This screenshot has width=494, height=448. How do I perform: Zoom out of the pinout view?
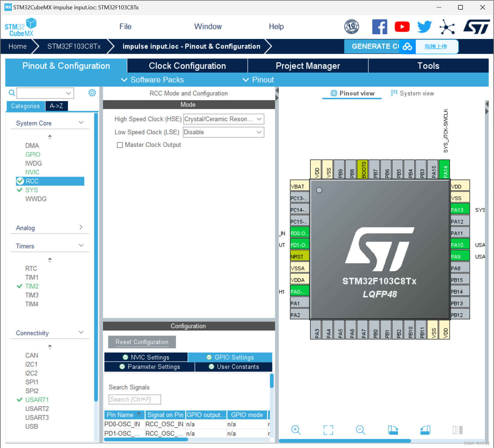click(360, 430)
